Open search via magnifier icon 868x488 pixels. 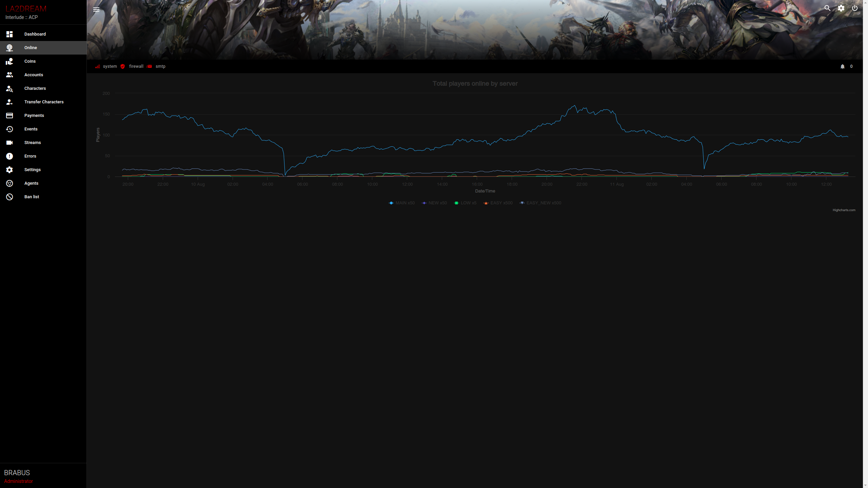[827, 8]
